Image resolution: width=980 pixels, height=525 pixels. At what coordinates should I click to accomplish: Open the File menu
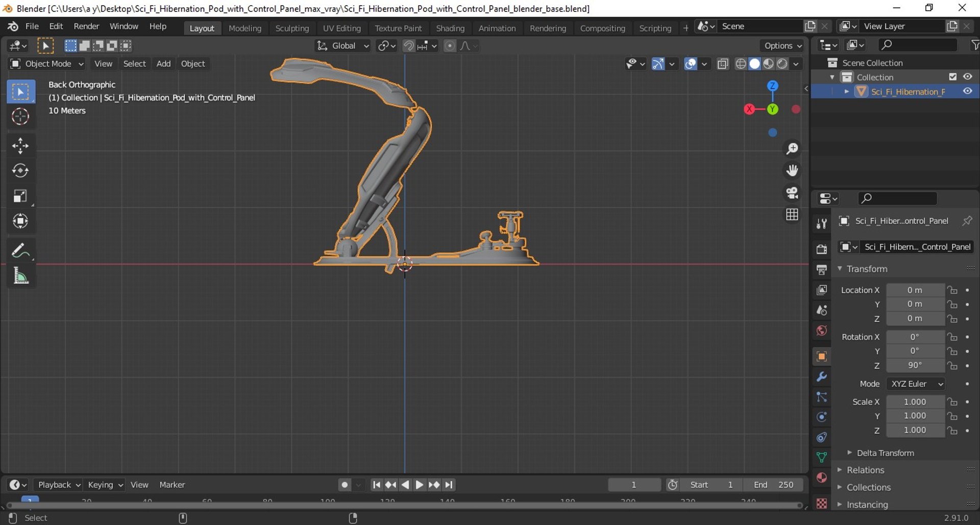[32, 27]
